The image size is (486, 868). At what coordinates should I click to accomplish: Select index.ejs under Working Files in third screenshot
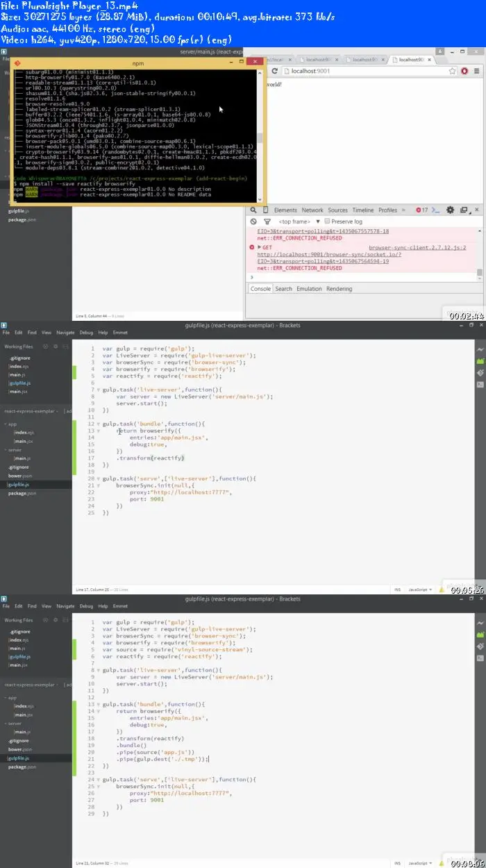[17, 639]
